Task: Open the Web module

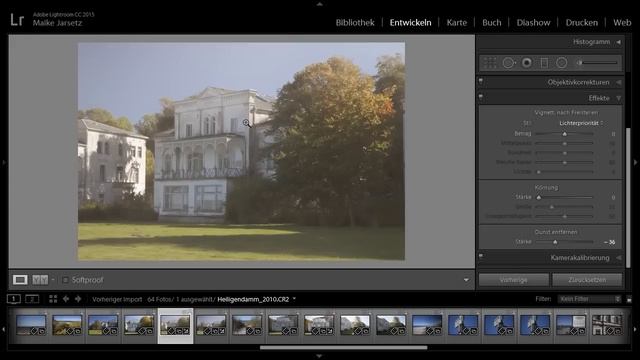Action: point(622,23)
